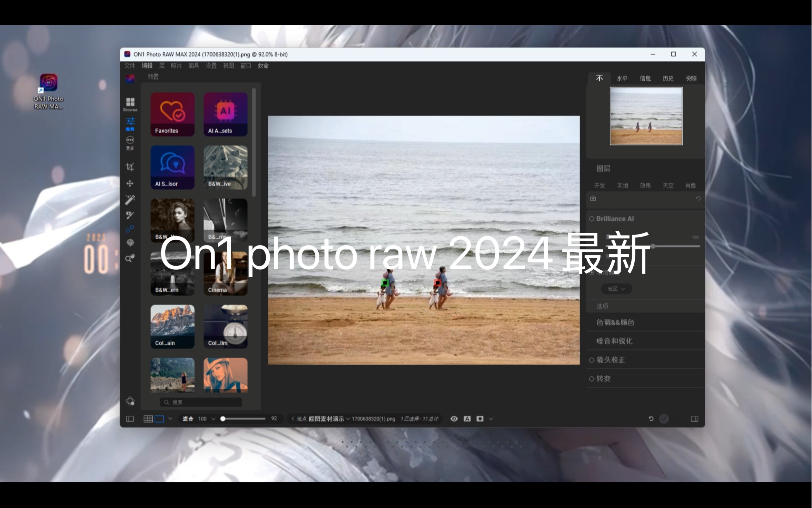Open the 地区 region dropdown
812x508 pixels.
[616, 289]
